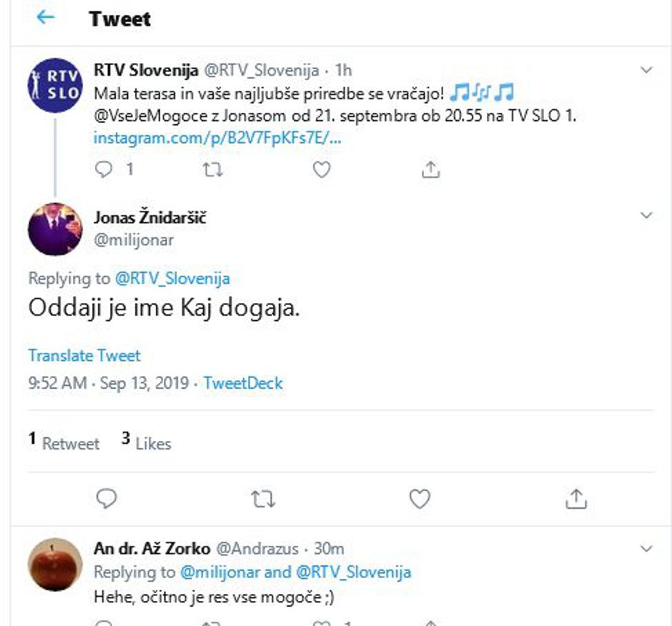This screenshot has width=672, height=626.
Task: Switch to the Tweet page header
Action: [119, 19]
